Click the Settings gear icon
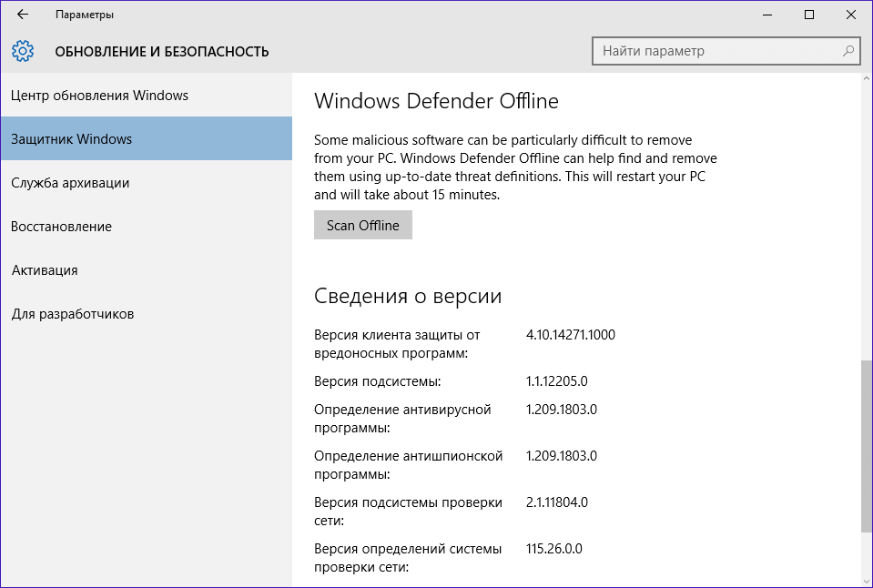The width and height of the screenshot is (873, 588). coord(23,51)
